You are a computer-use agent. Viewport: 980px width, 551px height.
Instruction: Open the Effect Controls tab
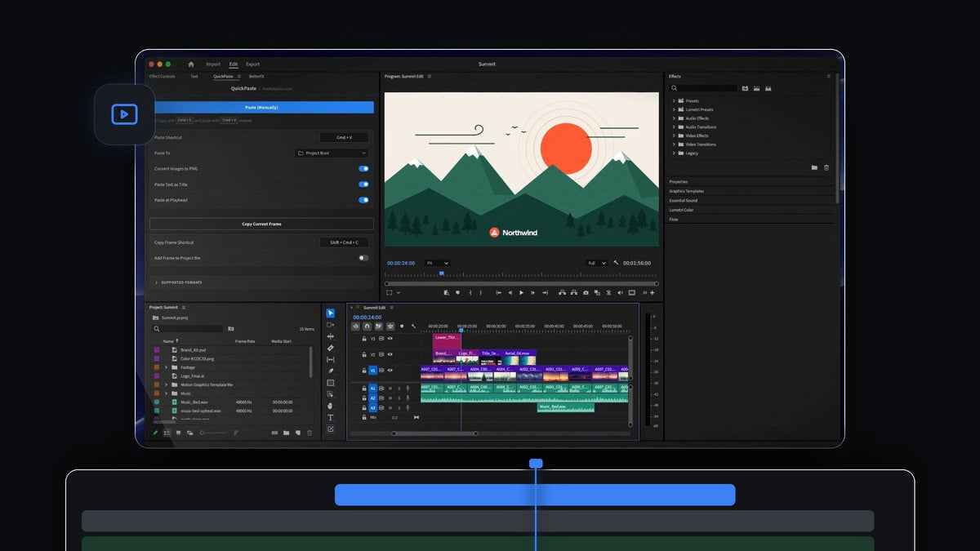pyautogui.click(x=162, y=76)
